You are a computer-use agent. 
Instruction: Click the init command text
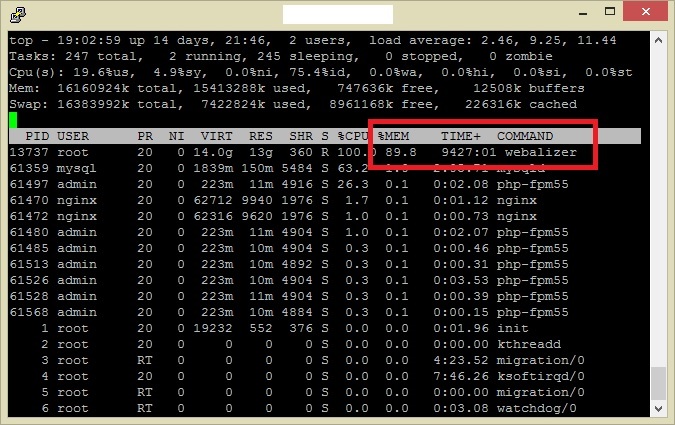point(513,328)
